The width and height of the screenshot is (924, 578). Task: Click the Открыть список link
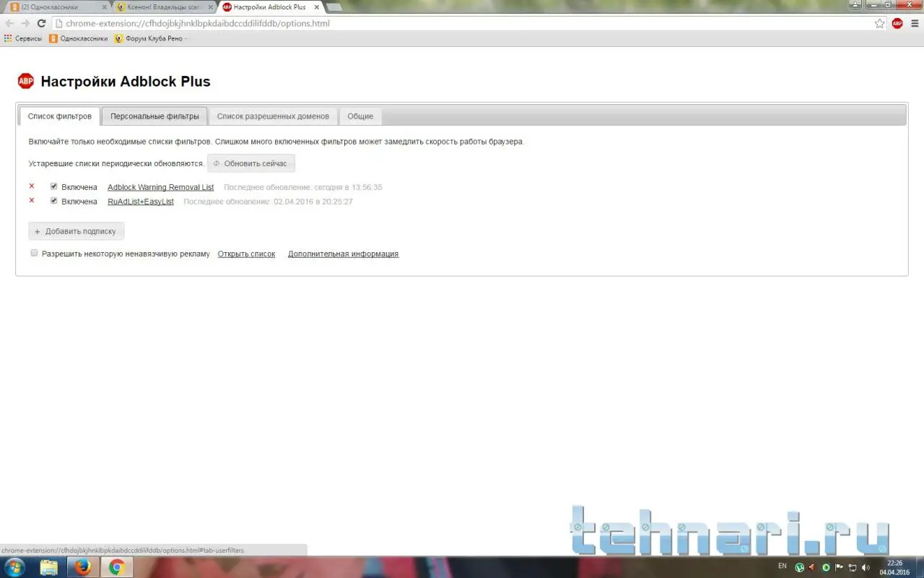click(246, 254)
